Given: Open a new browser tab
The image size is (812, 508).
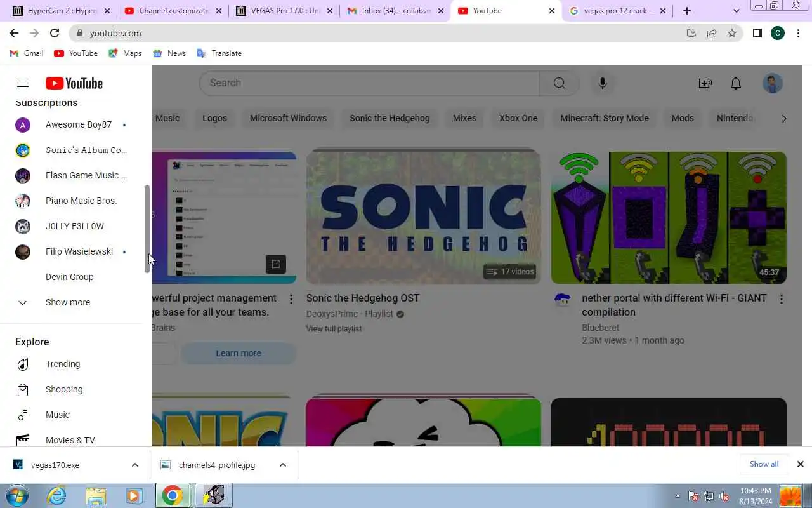Looking at the screenshot, I should coord(687,11).
